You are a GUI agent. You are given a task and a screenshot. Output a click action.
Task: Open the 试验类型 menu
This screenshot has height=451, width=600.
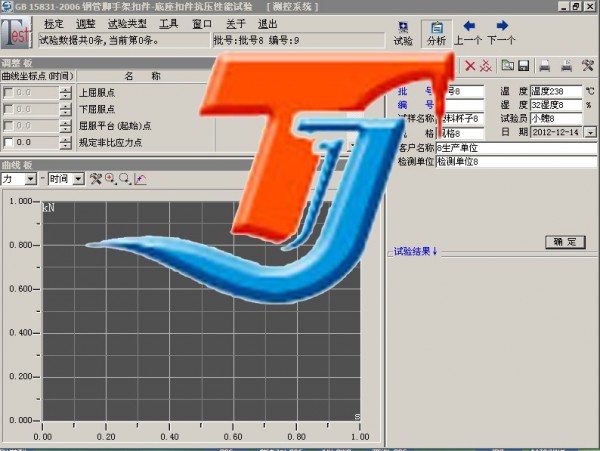coord(127,24)
